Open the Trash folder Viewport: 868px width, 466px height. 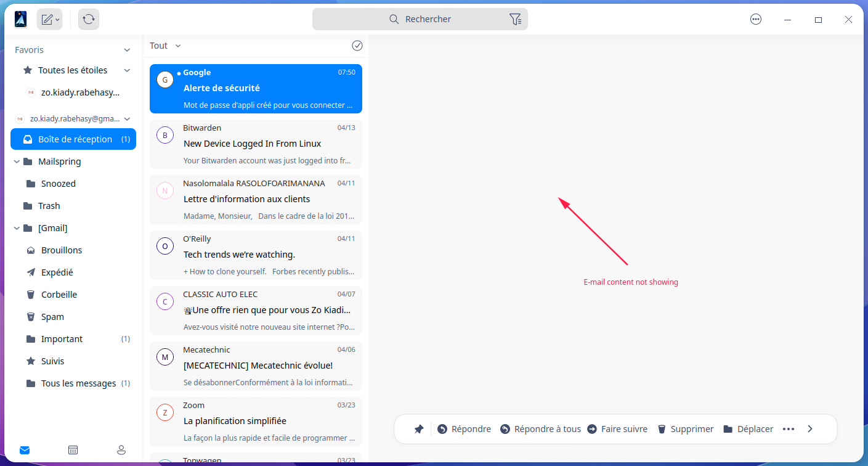pyautogui.click(x=73, y=206)
